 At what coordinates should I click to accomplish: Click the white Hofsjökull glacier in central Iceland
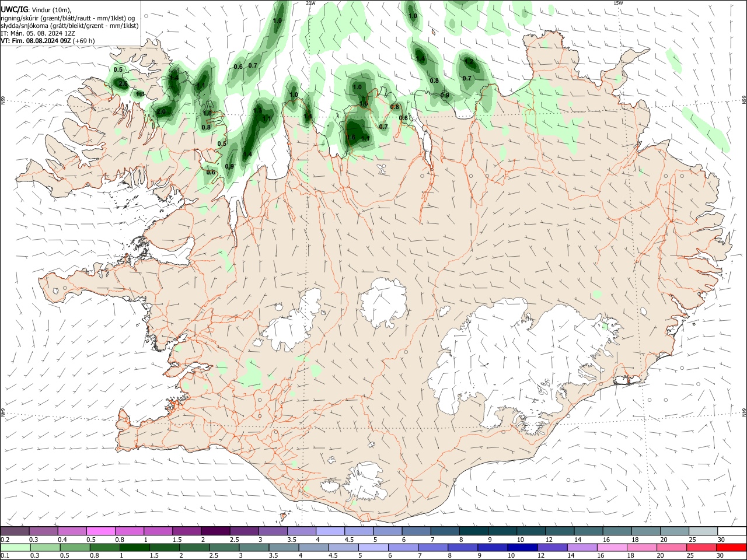[x=383, y=303]
